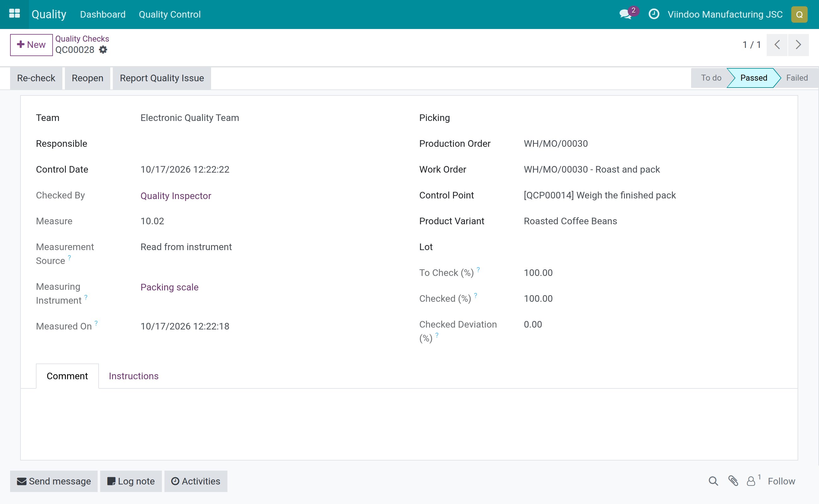This screenshot has width=819, height=504.
Task: Click the Reopen button
Action: point(87,78)
